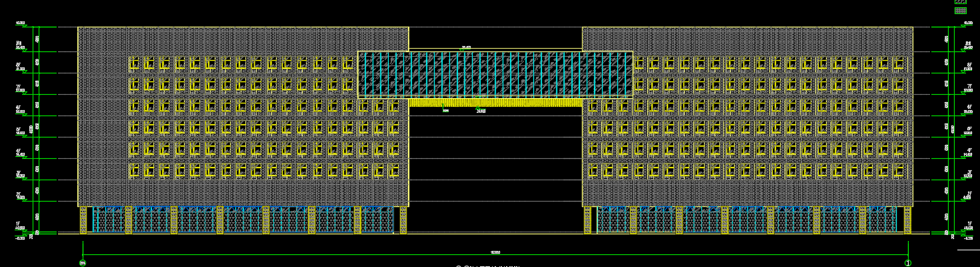Click the axis bubble labeled 1
The width and height of the screenshot is (980, 267).
[907, 263]
